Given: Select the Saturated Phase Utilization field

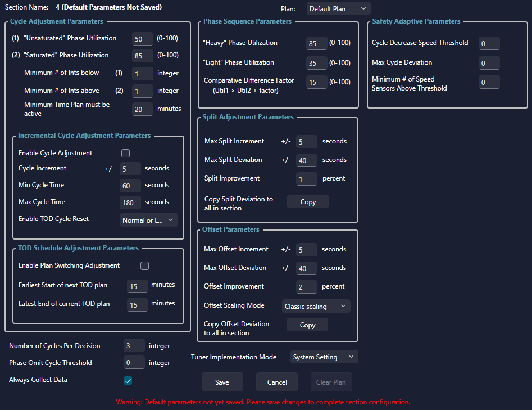Looking at the screenshot, I should click(143, 56).
